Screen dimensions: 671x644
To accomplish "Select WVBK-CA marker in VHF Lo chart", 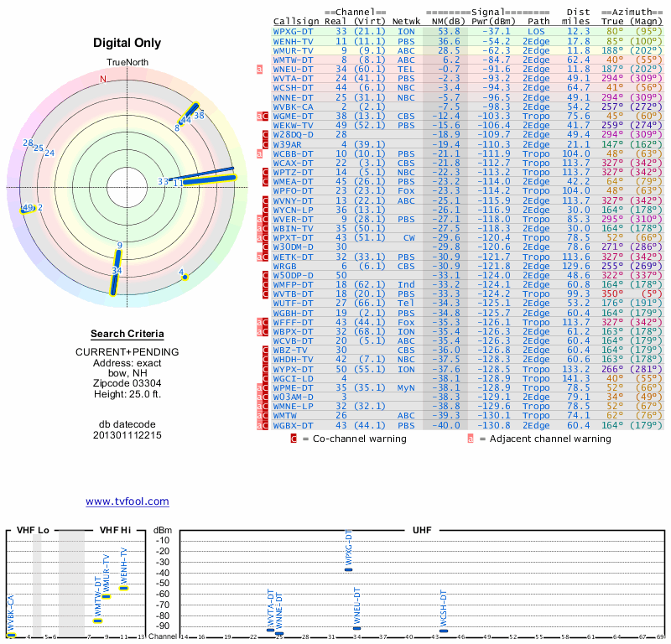I will tap(11, 635).
